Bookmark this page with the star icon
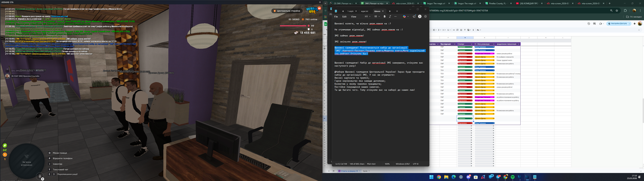The height and width of the screenshot is (181, 644). pyautogui.click(x=617, y=11)
